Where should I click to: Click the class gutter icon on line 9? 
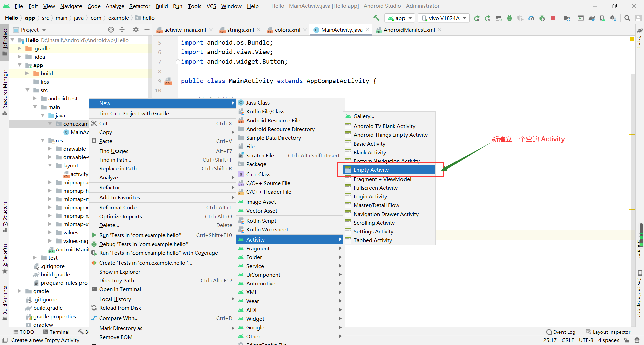[168, 81]
